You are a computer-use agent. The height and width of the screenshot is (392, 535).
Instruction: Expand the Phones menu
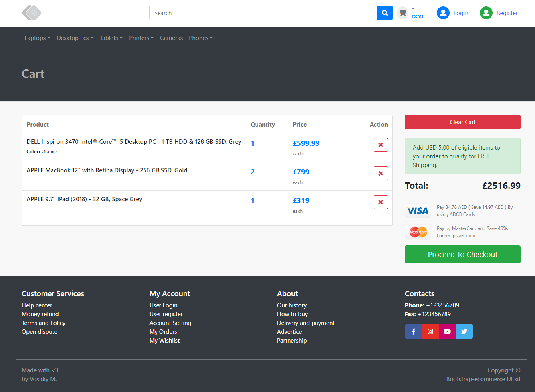[x=201, y=38]
